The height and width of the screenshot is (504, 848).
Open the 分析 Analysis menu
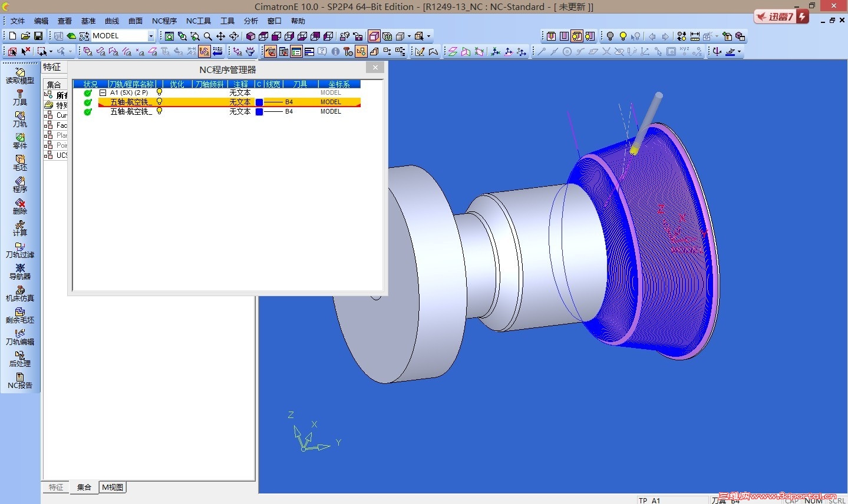[x=251, y=21]
